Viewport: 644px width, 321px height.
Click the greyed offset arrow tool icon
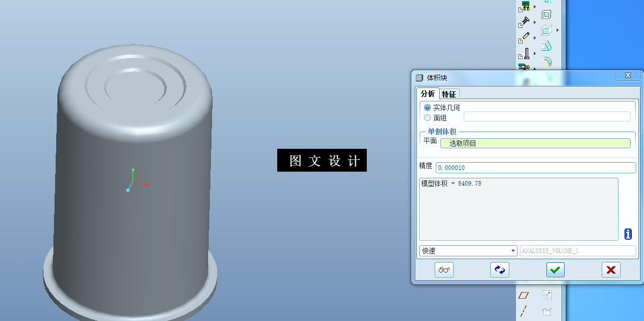click(x=546, y=295)
